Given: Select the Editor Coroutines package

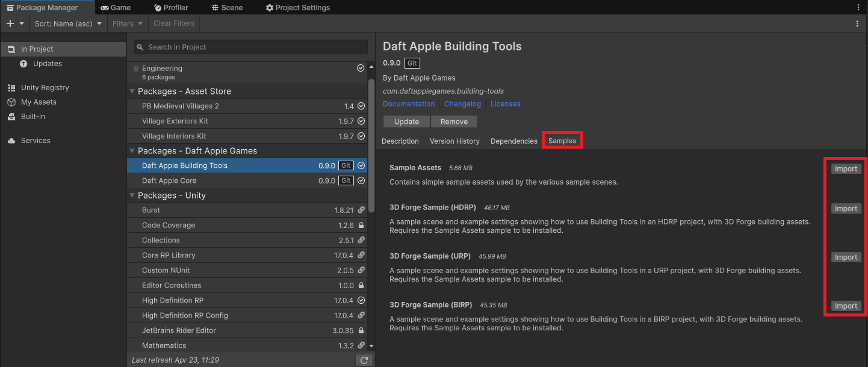Looking at the screenshot, I should pos(247,285).
